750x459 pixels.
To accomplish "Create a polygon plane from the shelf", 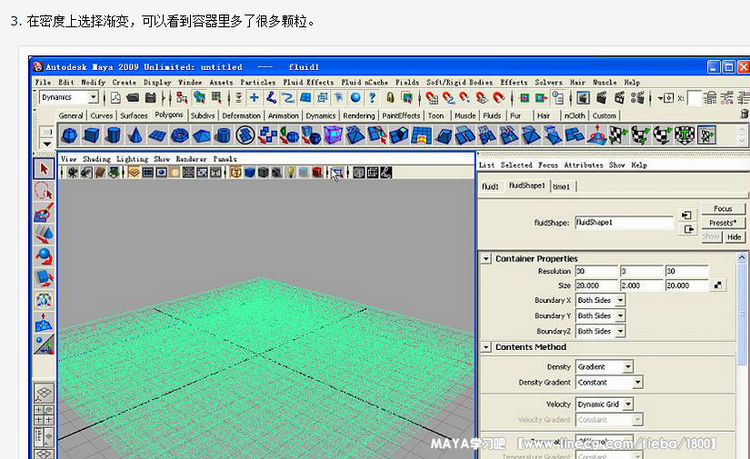I will tap(157, 135).
